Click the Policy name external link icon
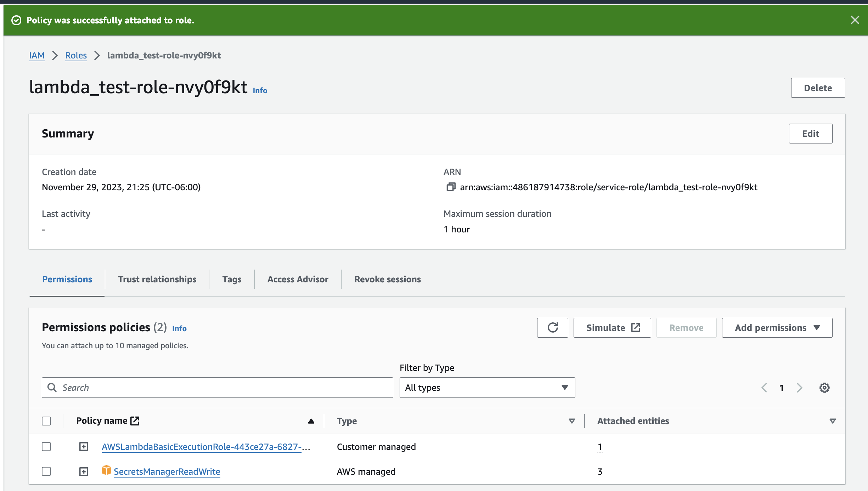The height and width of the screenshot is (491, 868). (x=135, y=421)
